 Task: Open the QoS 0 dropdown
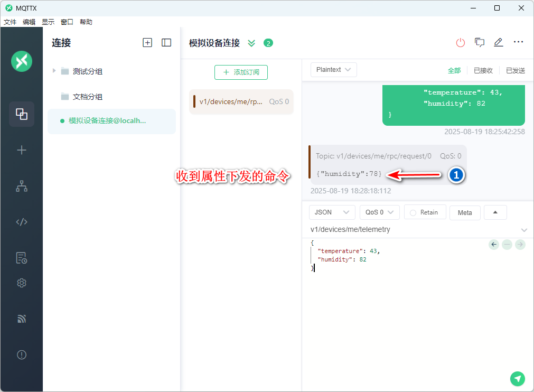379,212
